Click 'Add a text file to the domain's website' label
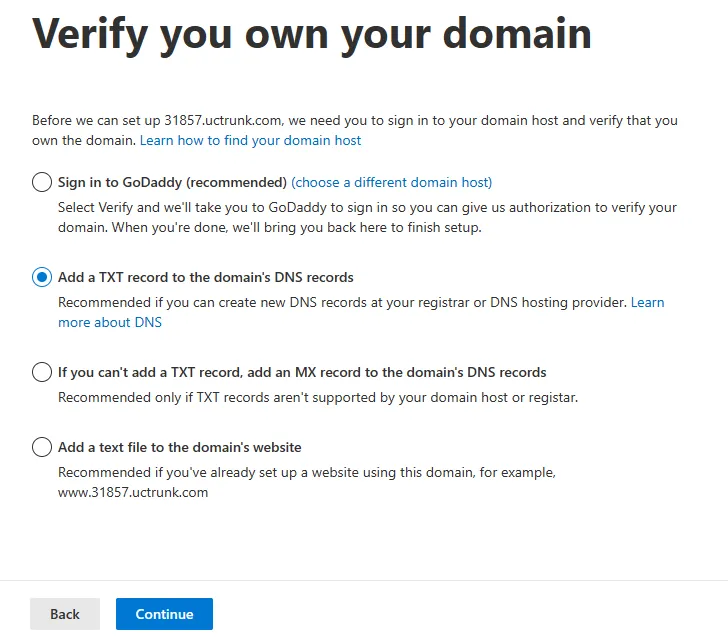This screenshot has height=637, width=728. (x=180, y=447)
